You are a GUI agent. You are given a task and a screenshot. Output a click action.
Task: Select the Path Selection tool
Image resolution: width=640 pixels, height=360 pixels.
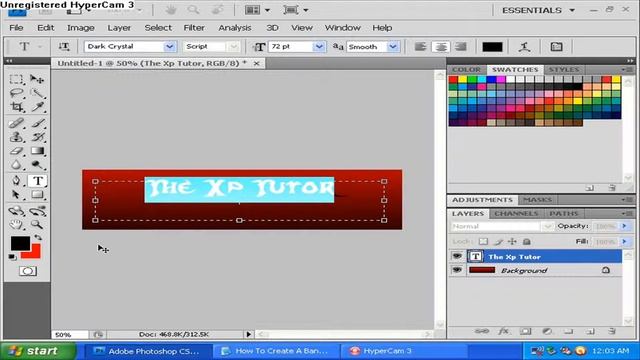click(16, 195)
